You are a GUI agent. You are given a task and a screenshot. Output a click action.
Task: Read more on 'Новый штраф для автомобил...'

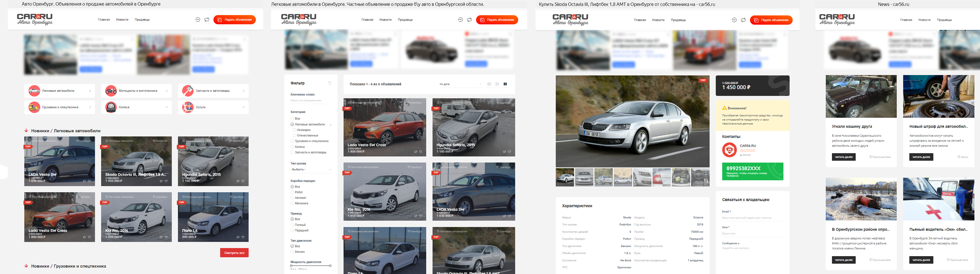point(921,157)
